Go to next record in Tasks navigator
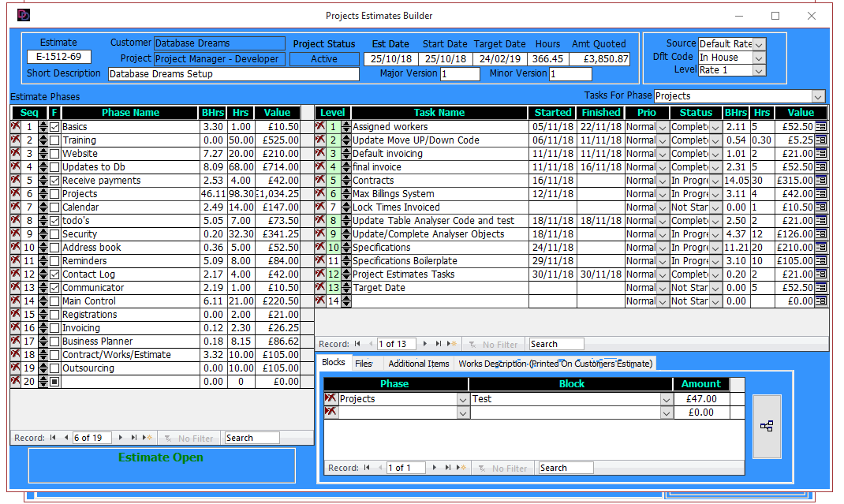This screenshot has height=504, width=844. (x=426, y=344)
